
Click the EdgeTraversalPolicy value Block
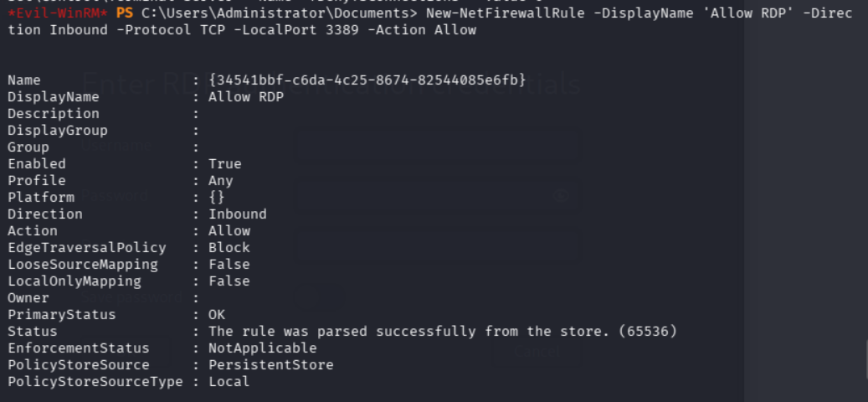[x=229, y=248]
